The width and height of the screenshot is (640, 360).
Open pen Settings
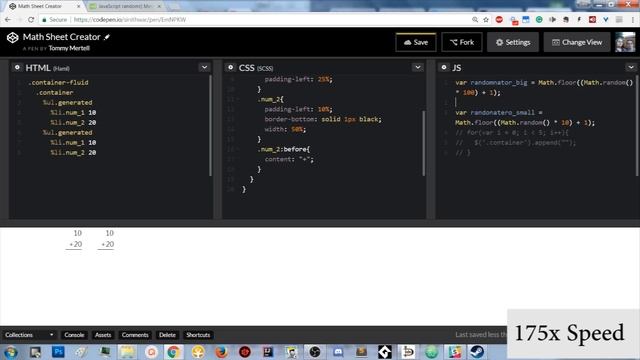coord(513,42)
